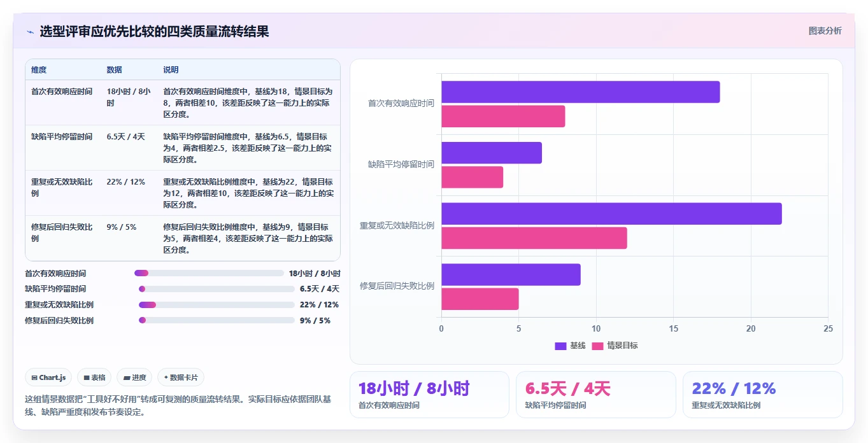Click the purple baseline bar for 重复或无效缺陷比例
The height and width of the screenshot is (443, 868).
pos(611,213)
